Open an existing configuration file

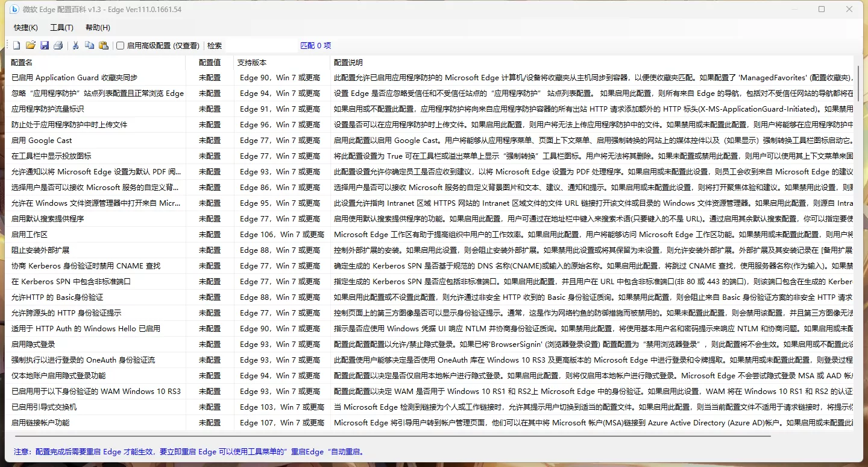point(30,45)
